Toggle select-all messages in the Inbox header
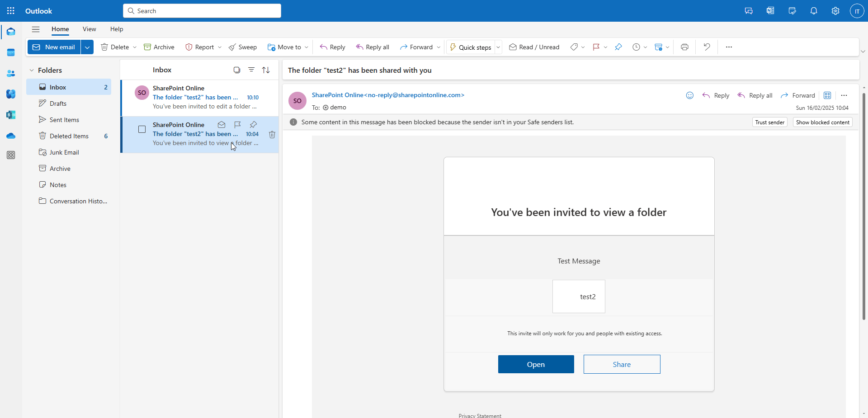This screenshot has height=418, width=868. 236,70
